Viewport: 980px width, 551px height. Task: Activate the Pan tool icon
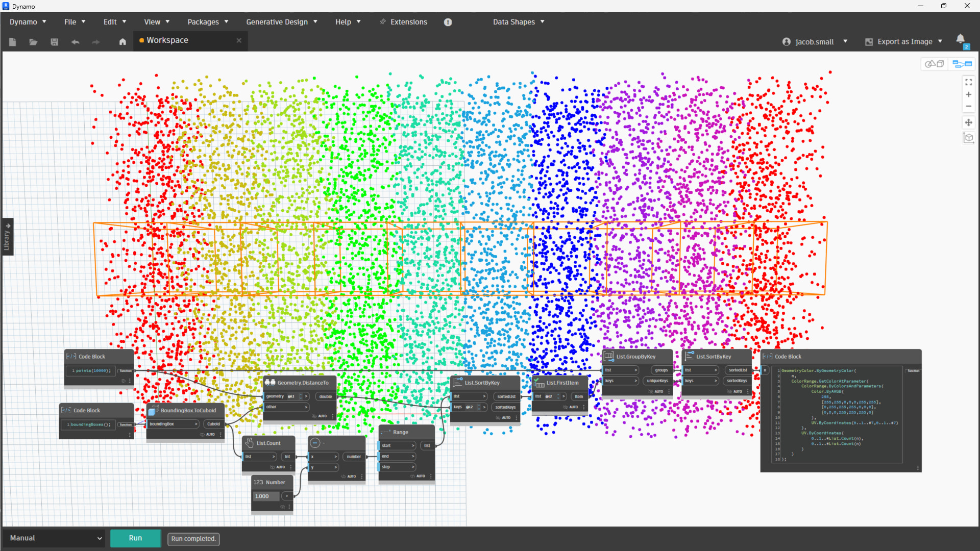point(969,122)
